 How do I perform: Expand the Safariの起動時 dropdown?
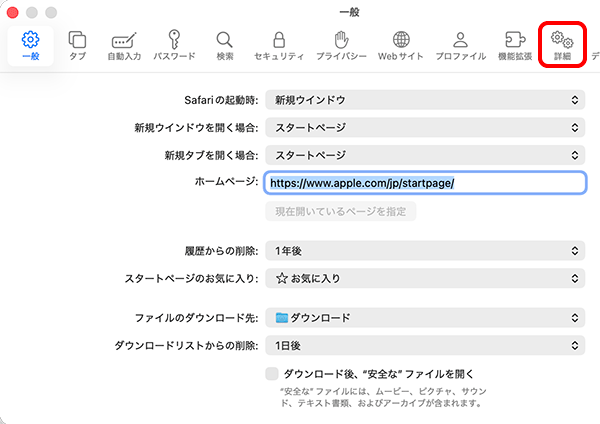[426, 100]
